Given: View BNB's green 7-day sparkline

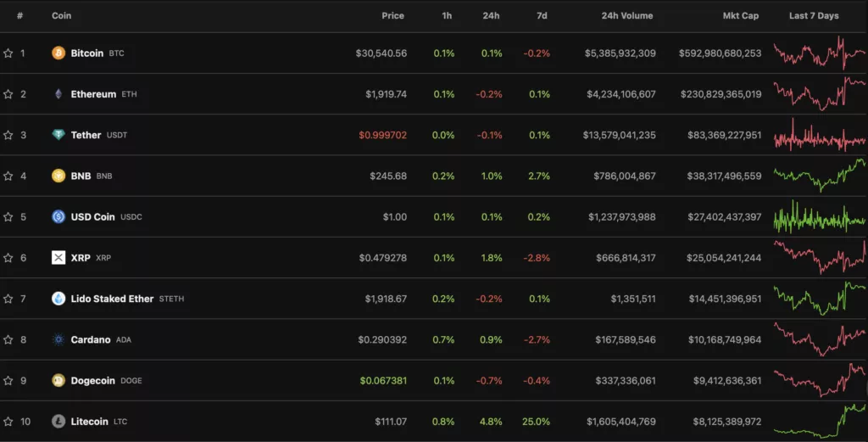Looking at the screenshot, I should [820, 176].
